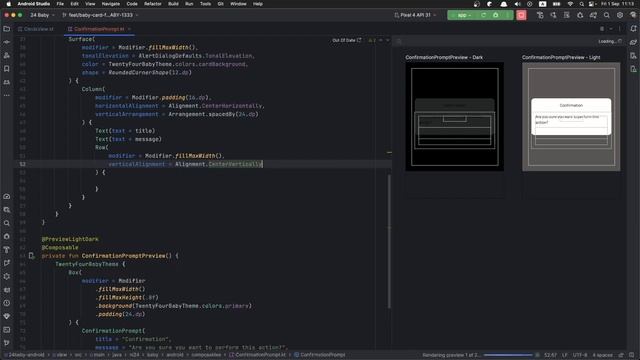
Task: Open the Terminal tool window icon
Action: (7, 330)
